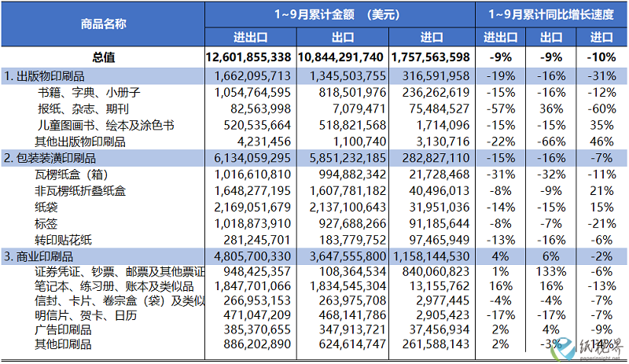Select row 报纸、杂志、期刊

pyautogui.click(x=83, y=109)
